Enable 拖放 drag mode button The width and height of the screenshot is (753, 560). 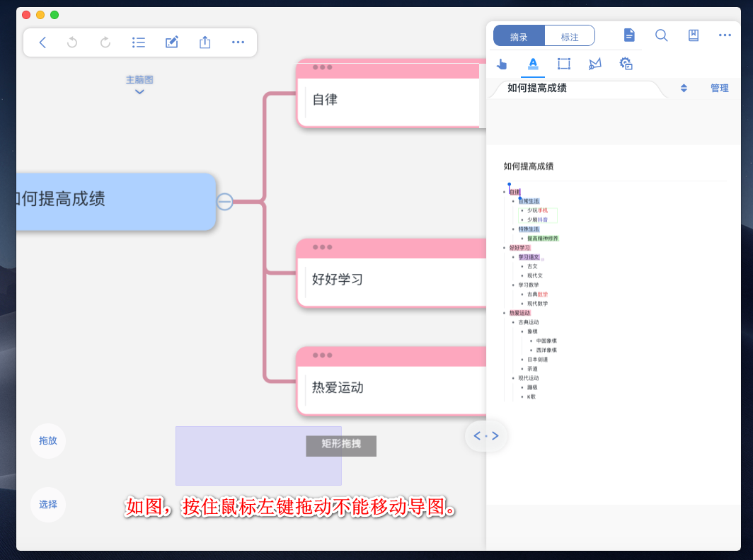48,440
